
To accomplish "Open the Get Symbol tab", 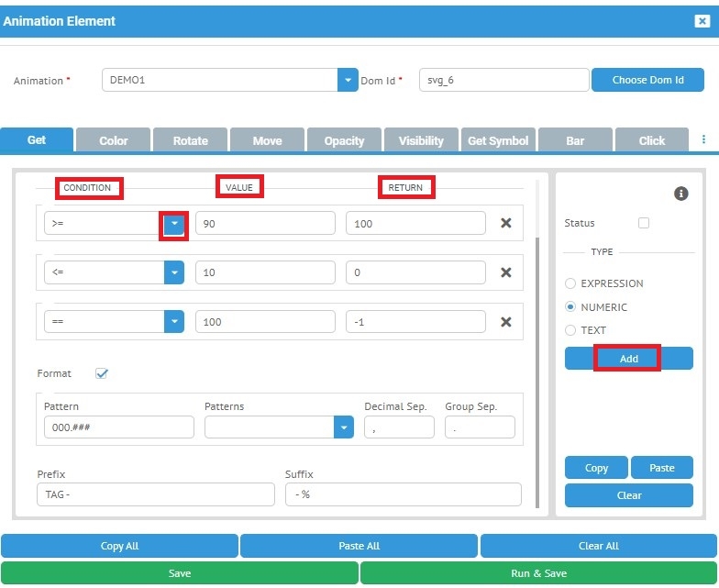I will coord(498,140).
